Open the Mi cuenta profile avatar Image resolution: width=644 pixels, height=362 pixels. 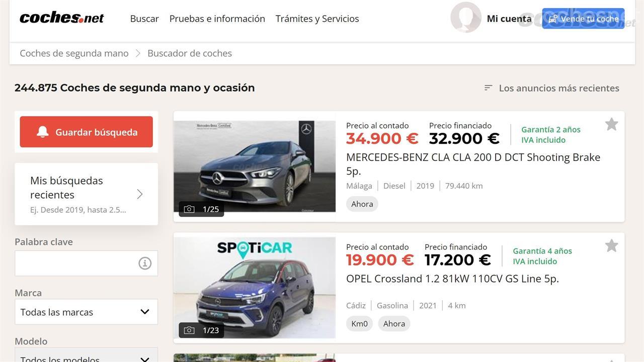point(465,18)
